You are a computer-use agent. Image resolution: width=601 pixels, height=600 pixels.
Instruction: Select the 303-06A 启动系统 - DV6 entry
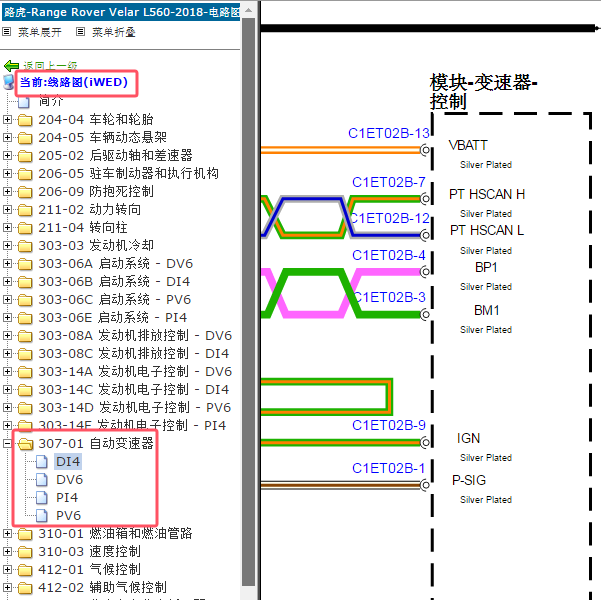tap(115, 264)
